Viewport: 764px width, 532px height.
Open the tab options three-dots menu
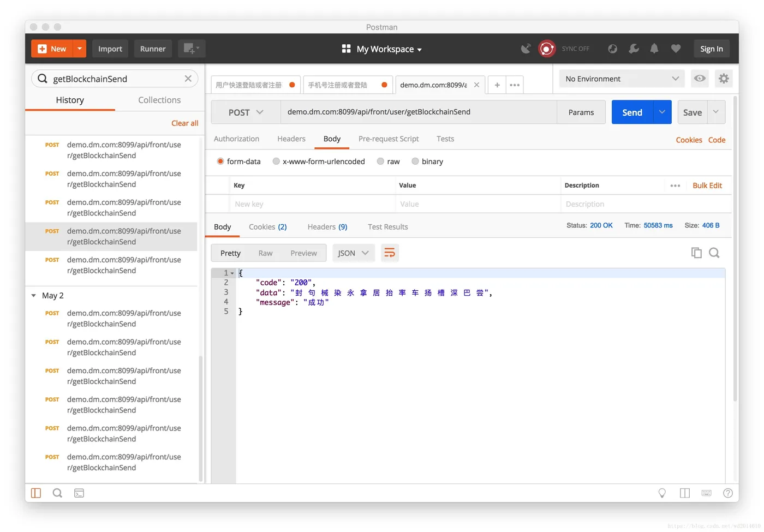tap(515, 85)
